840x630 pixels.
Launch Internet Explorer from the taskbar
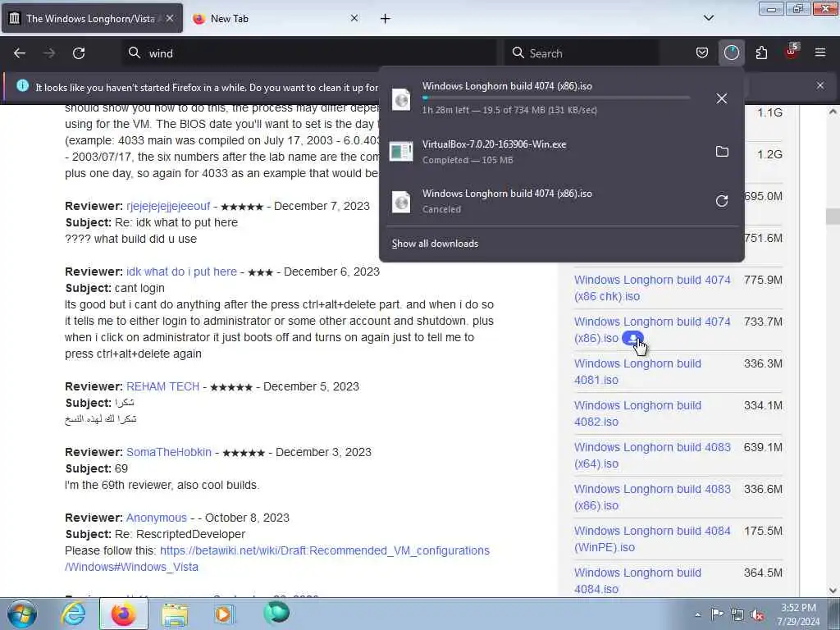pos(73,614)
